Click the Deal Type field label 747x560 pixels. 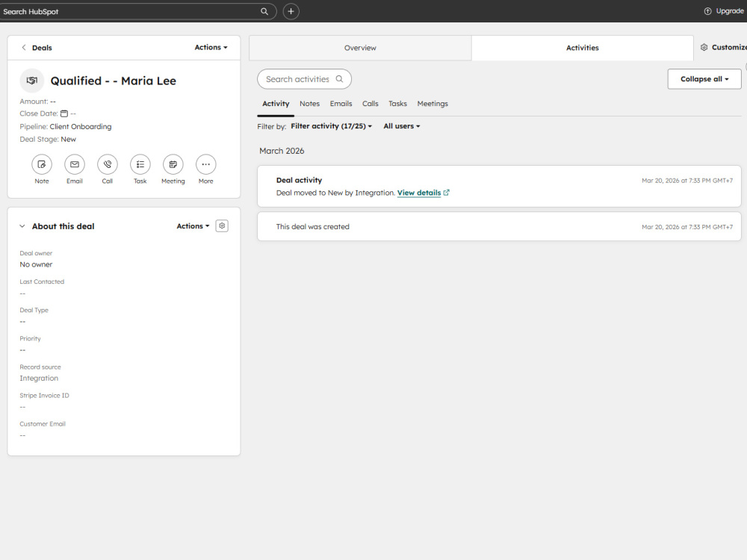pyautogui.click(x=34, y=310)
